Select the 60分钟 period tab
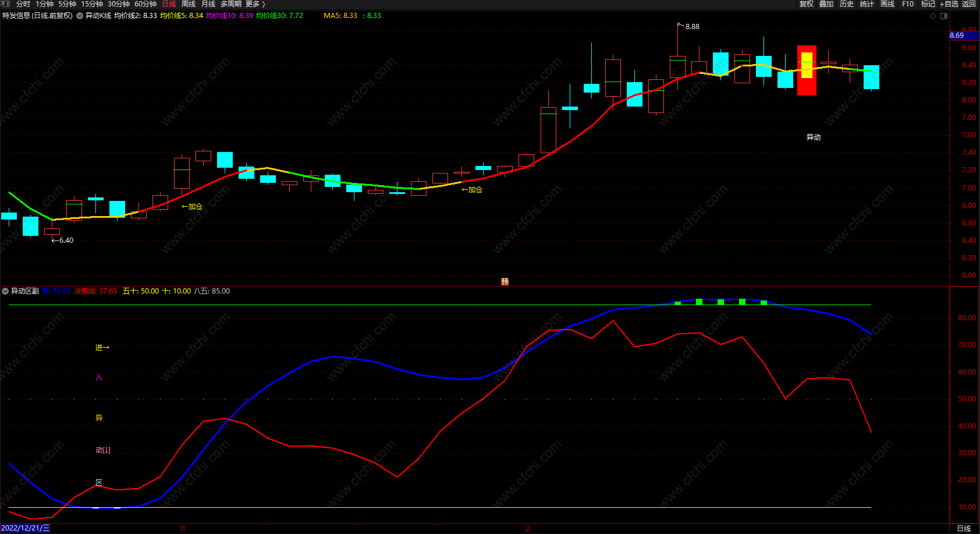Viewport: 980px width, 534px height. point(145,4)
